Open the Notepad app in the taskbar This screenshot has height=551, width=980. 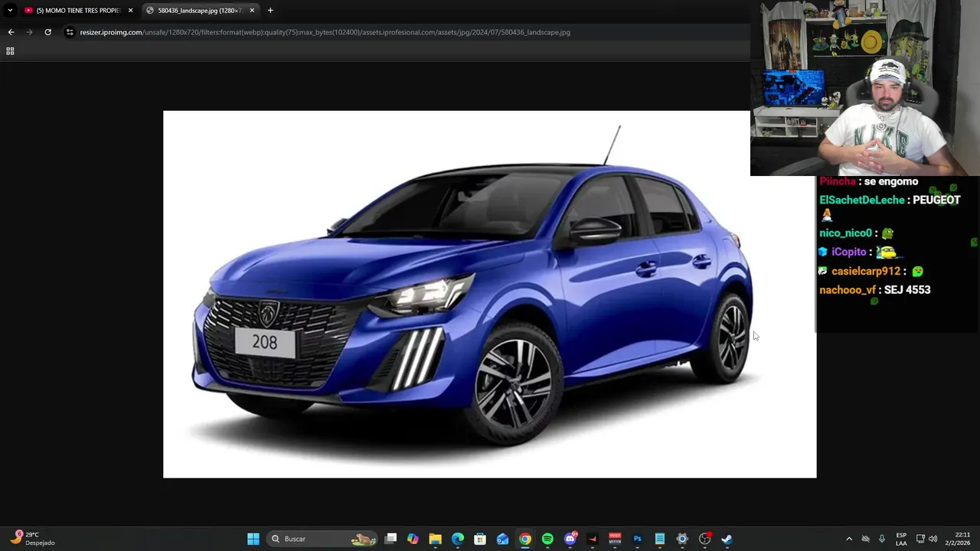(660, 539)
